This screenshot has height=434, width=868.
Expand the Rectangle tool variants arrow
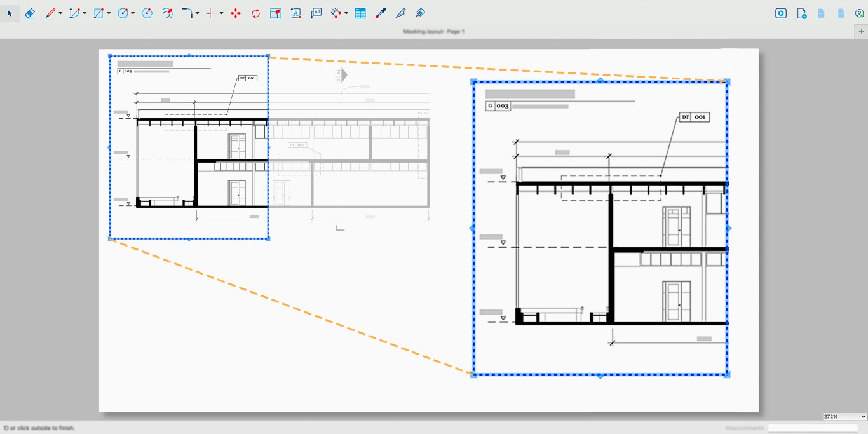(x=109, y=13)
